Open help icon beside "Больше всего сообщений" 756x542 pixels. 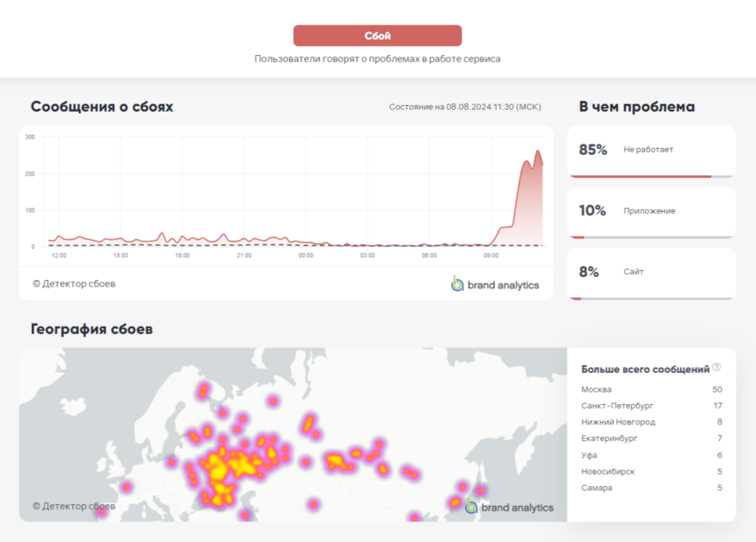pyautogui.click(x=717, y=368)
